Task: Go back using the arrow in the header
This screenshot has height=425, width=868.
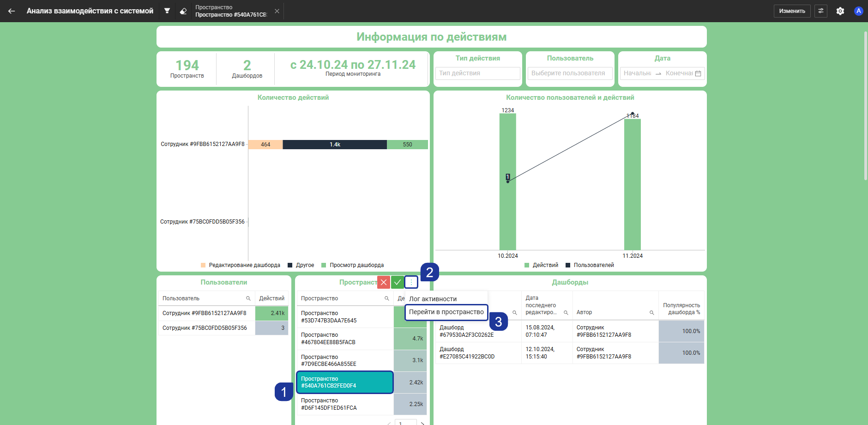Action: point(12,11)
